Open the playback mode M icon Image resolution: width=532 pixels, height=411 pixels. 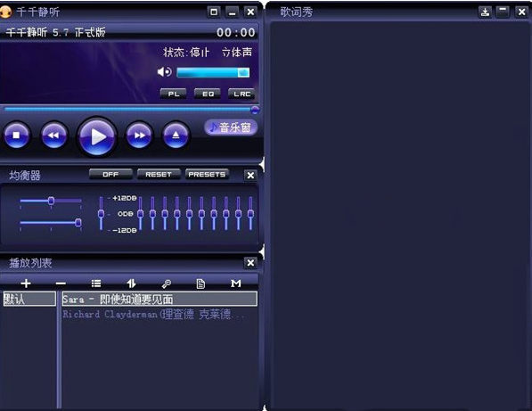236,284
